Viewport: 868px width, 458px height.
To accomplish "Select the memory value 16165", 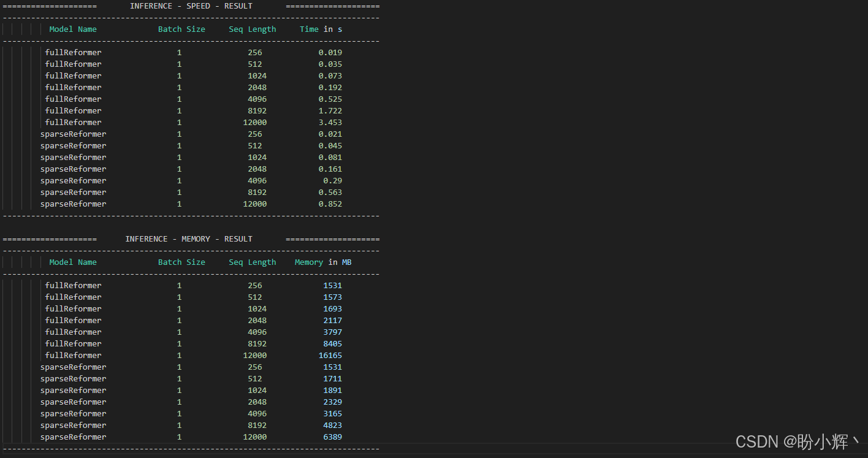I will (330, 356).
